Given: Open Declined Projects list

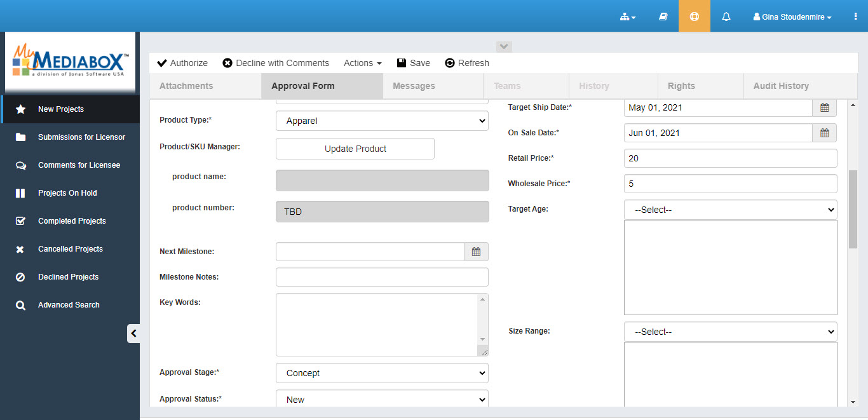Looking at the screenshot, I should click(70, 277).
